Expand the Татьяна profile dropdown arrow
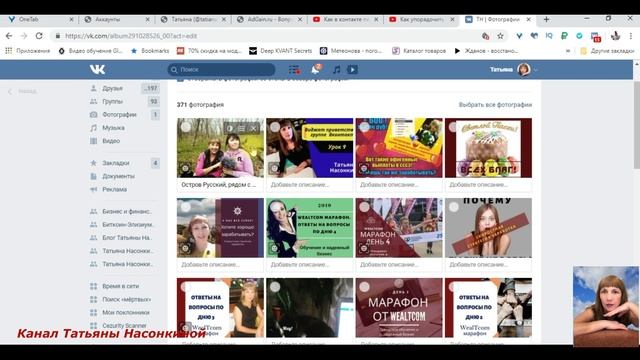This screenshot has height=360, width=640. (536, 70)
